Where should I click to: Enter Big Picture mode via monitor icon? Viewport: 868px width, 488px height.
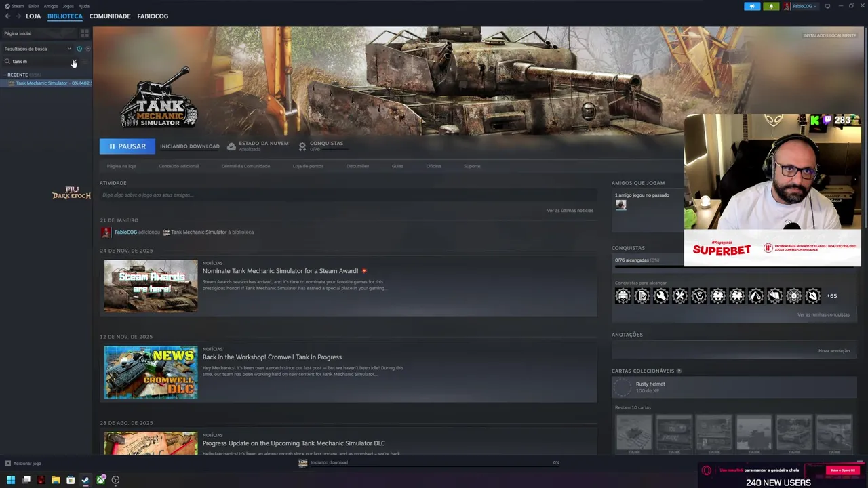827,6
